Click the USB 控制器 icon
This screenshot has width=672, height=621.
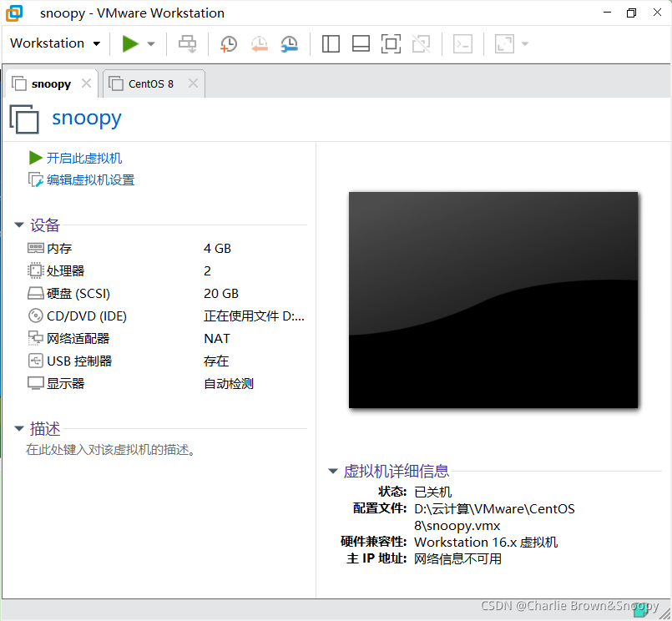36,361
